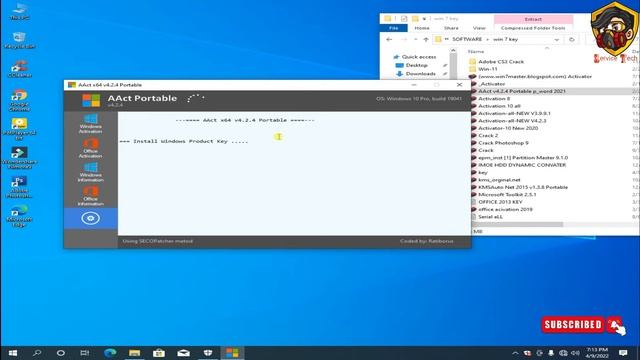Image resolution: width=640 pixels, height=360 pixels.
Task: Switch to File Explorer on taskbar
Action: pyautogui.click(x=134, y=353)
